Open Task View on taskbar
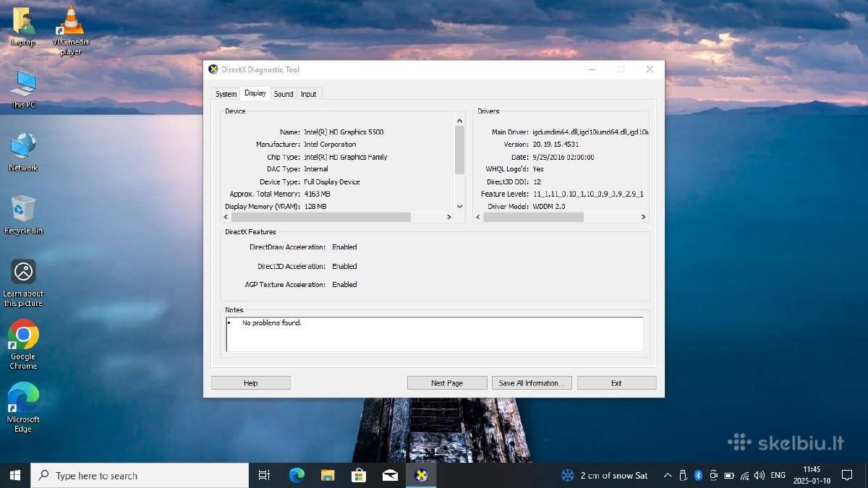 tap(264, 475)
